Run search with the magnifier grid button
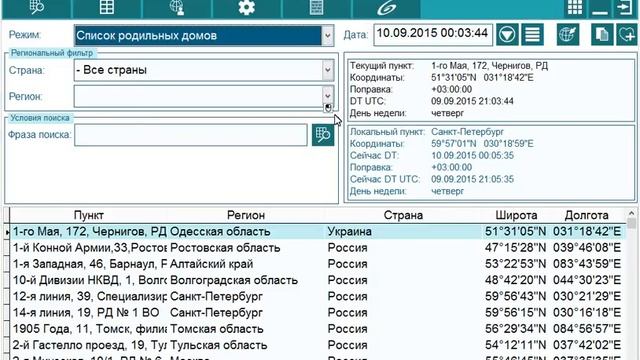The width and height of the screenshot is (640, 360). pyautogui.click(x=323, y=135)
